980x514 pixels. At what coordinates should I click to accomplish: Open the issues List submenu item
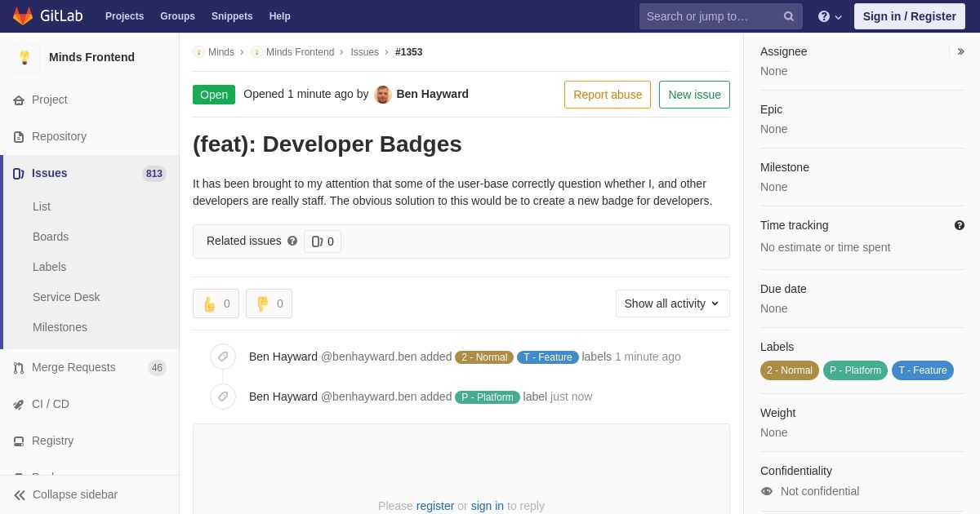[x=42, y=206]
